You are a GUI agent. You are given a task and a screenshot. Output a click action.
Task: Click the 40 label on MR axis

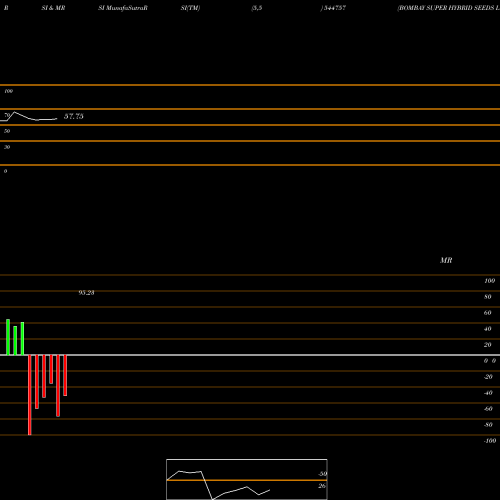point(488,329)
